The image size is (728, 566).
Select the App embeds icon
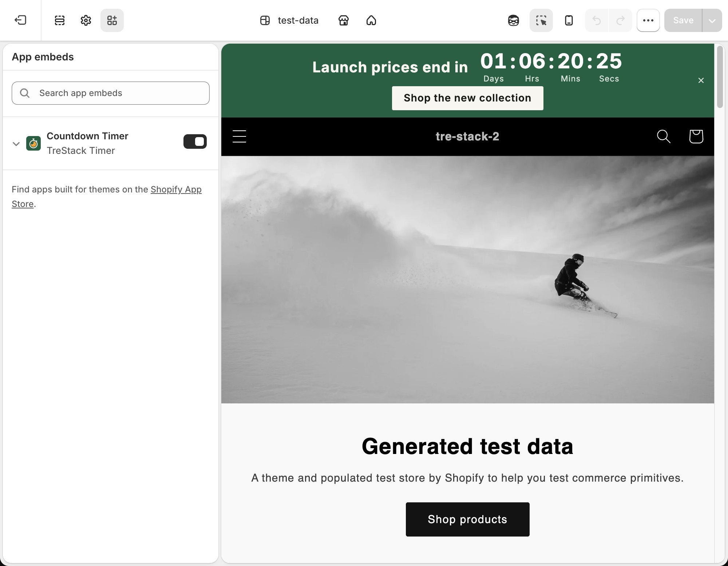[112, 20]
